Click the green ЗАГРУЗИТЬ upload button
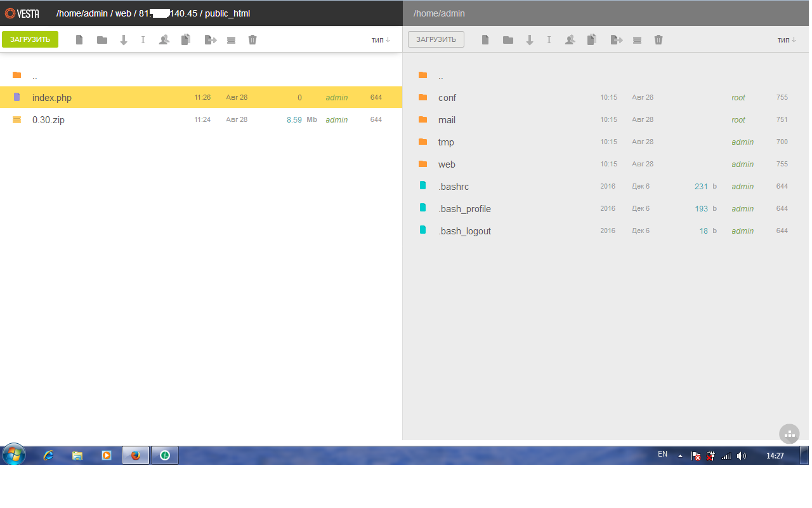 [x=30, y=39]
